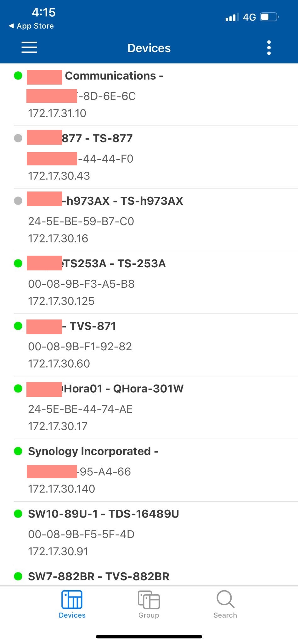The height and width of the screenshot is (644, 298).
Task: Tap gray status dot for TS-877
Action: (x=18, y=138)
